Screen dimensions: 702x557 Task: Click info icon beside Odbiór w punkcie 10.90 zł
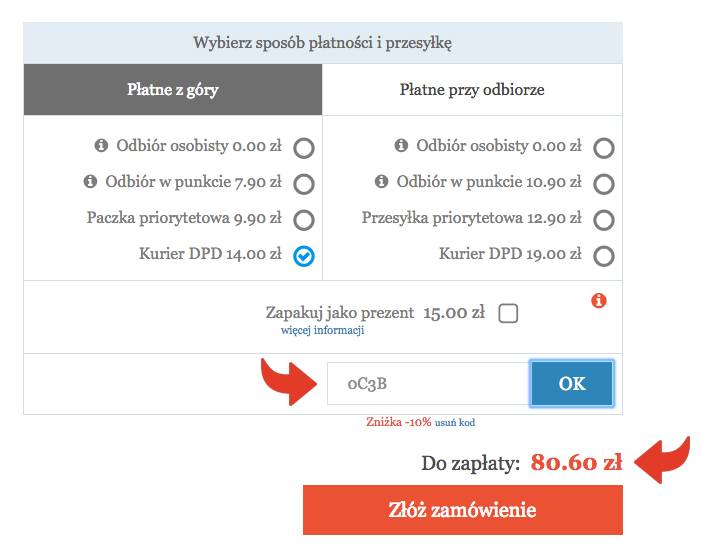tap(381, 182)
